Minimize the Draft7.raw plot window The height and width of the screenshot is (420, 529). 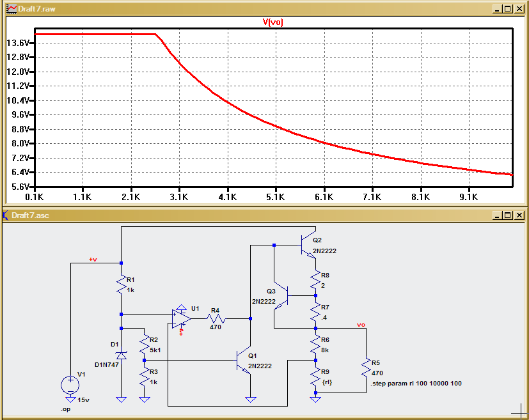click(496, 9)
